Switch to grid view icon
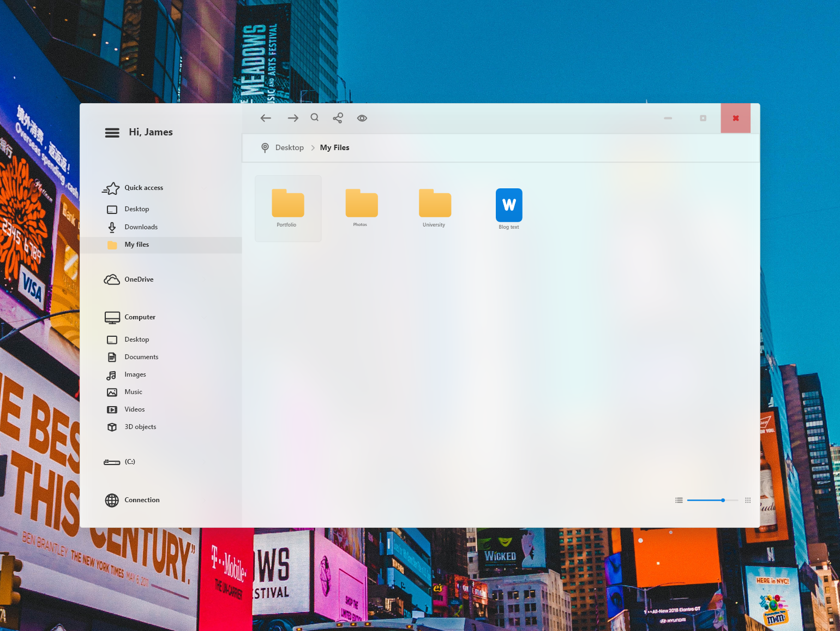This screenshot has height=631, width=840. (748, 500)
